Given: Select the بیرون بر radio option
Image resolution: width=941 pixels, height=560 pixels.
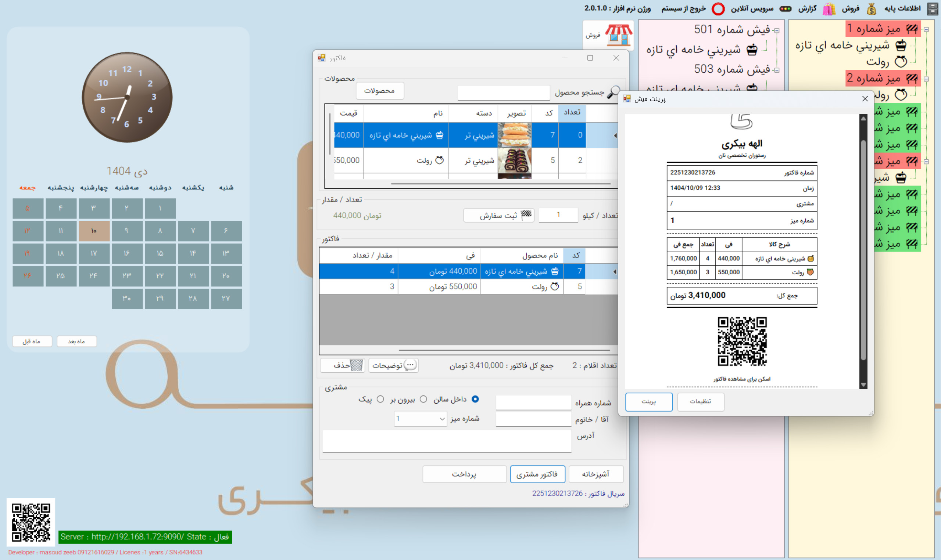Looking at the screenshot, I should click(423, 399).
